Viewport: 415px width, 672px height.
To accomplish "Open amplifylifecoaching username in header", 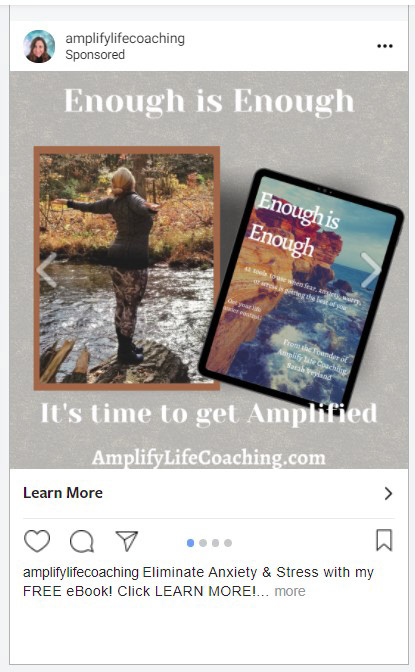I will click(125, 39).
